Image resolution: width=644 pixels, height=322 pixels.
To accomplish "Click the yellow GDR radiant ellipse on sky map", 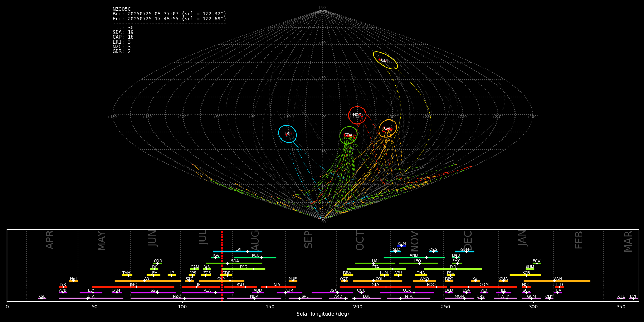I will (385, 60).
